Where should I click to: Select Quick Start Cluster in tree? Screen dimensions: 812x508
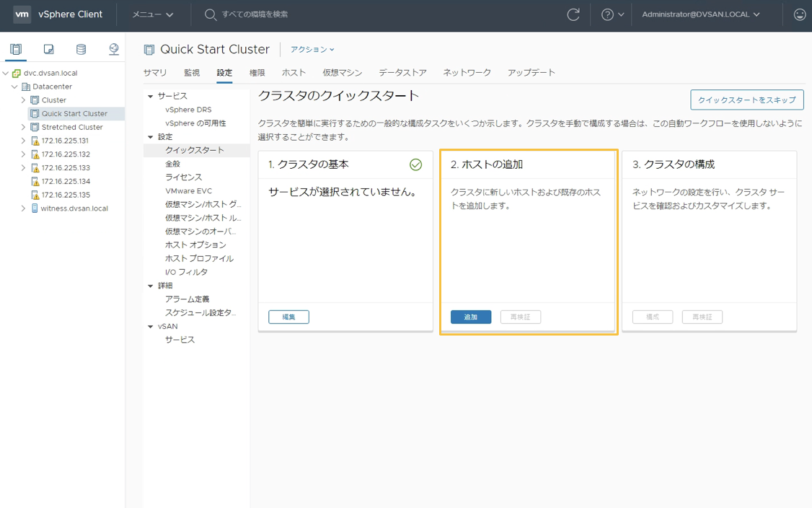76,113
